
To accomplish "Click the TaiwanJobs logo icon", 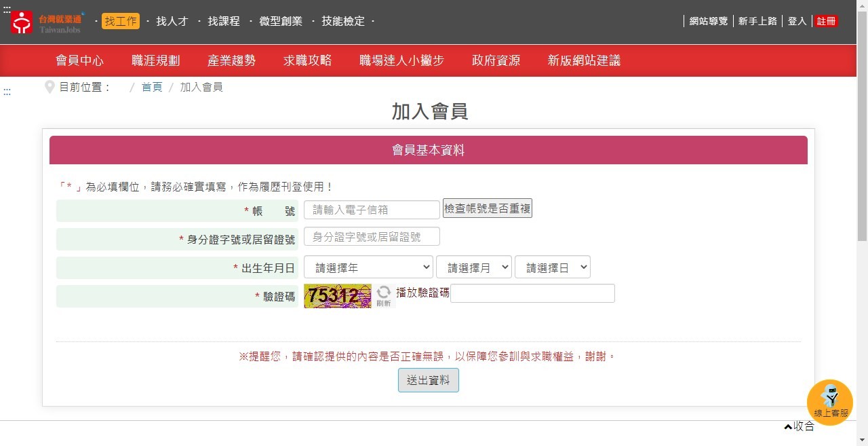I will pos(22,22).
